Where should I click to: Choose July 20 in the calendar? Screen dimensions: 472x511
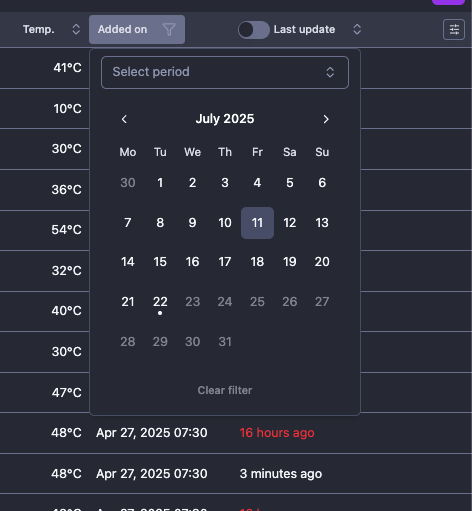point(322,262)
